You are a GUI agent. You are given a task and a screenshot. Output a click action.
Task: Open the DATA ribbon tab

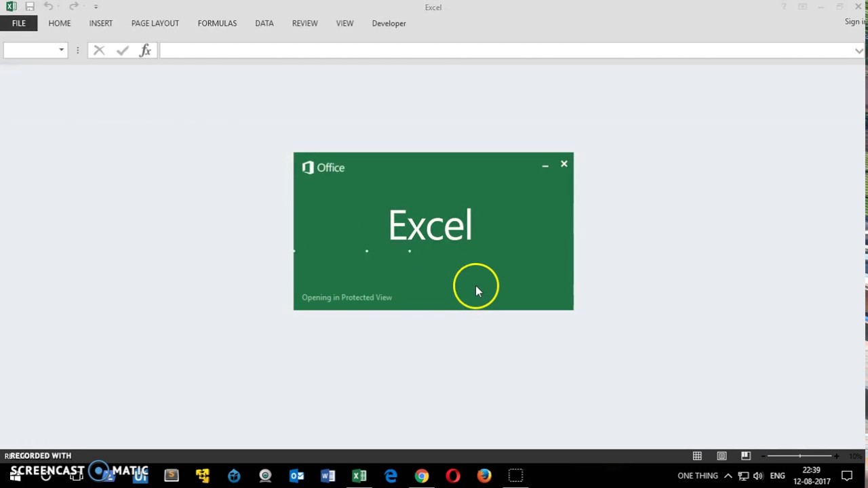click(x=264, y=23)
